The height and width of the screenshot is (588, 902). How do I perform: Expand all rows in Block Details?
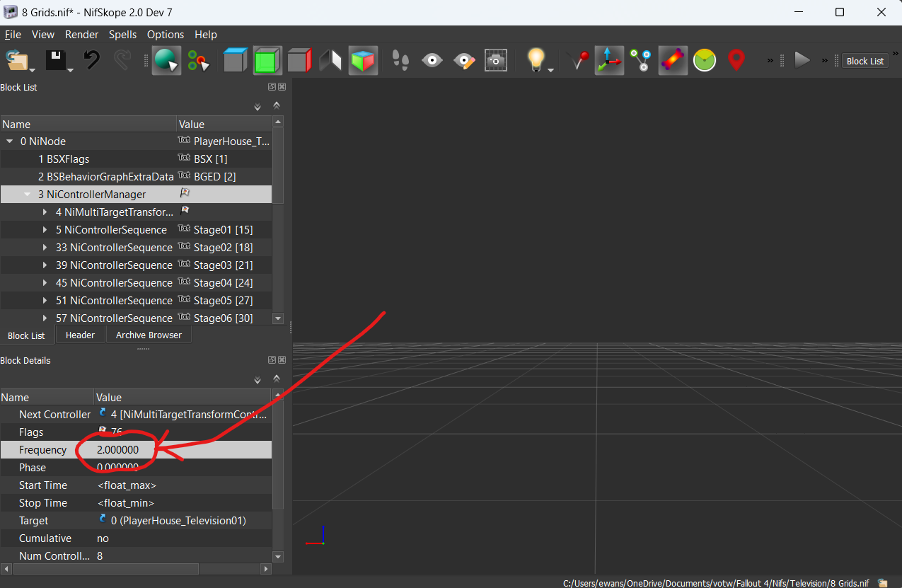(x=258, y=380)
